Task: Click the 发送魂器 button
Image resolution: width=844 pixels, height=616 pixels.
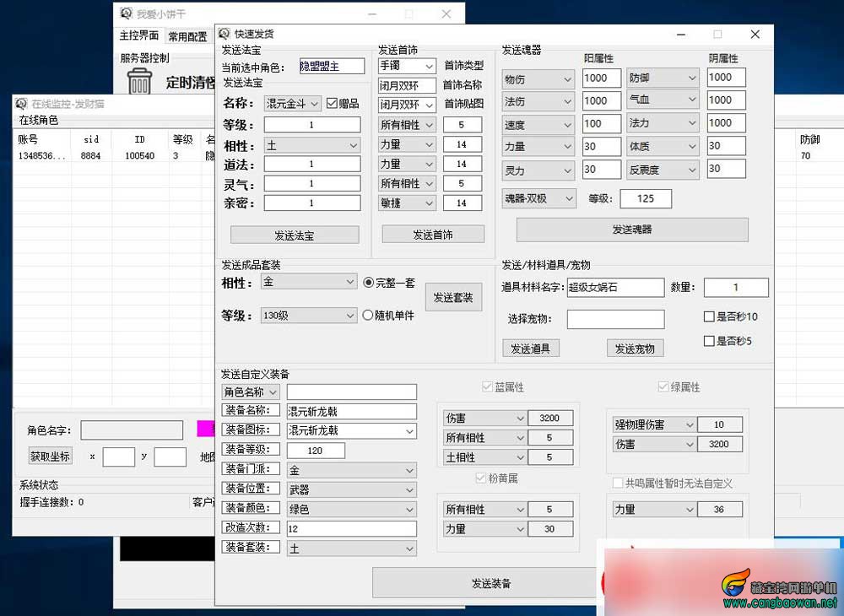Action: [x=632, y=230]
